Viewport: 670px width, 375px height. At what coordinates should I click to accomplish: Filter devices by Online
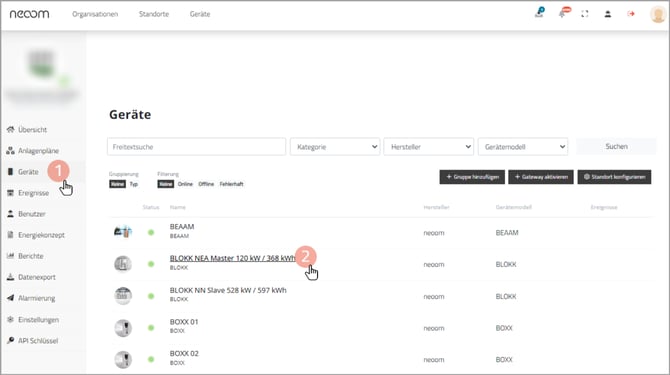tap(185, 184)
